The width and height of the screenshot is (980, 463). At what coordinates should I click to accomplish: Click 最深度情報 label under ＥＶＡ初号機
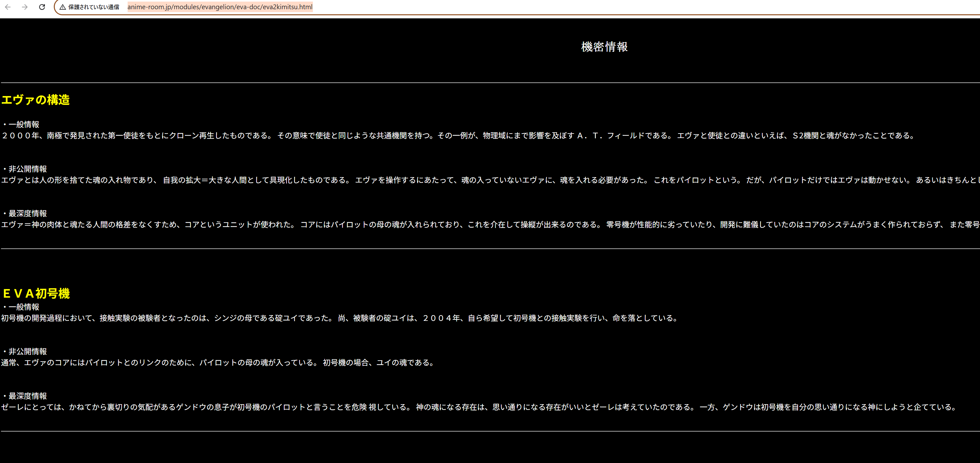[27, 396]
